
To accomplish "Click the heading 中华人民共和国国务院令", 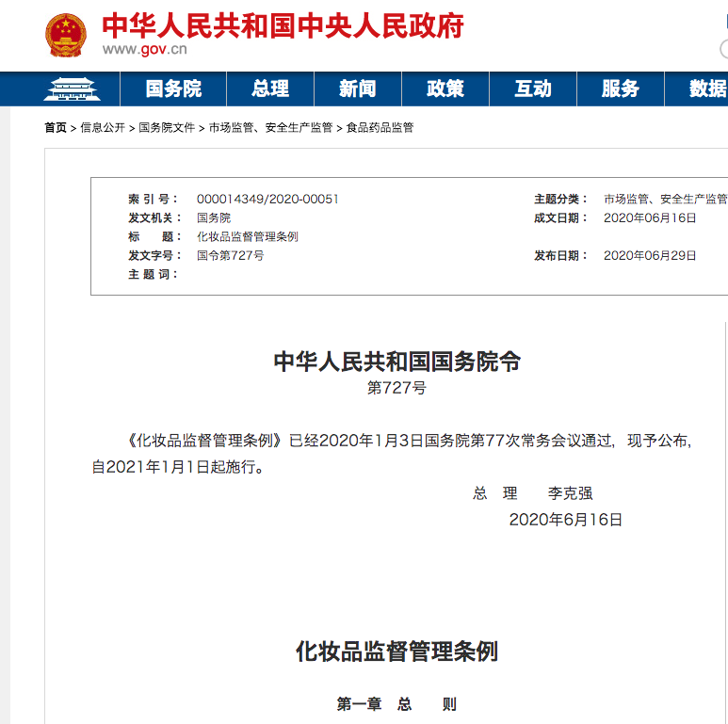I will (x=397, y=362).
